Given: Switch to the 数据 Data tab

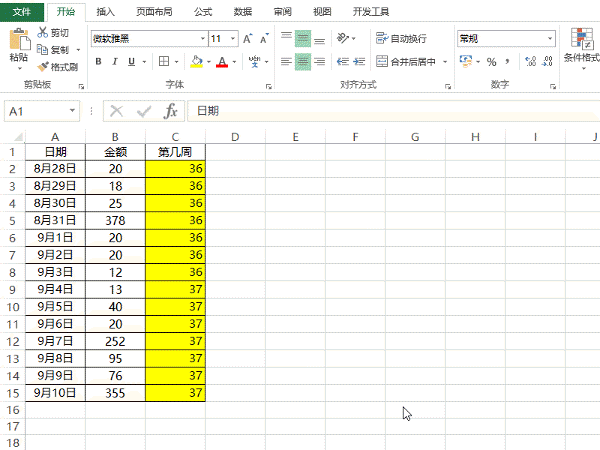Looking at the screenshot, I should (x=243, y=12).
